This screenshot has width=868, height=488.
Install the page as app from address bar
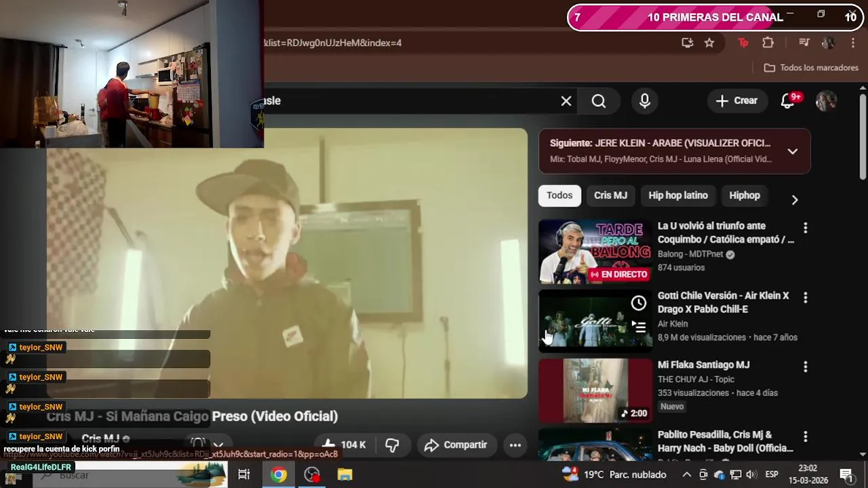pyautogui.click(x=688, y=43)
